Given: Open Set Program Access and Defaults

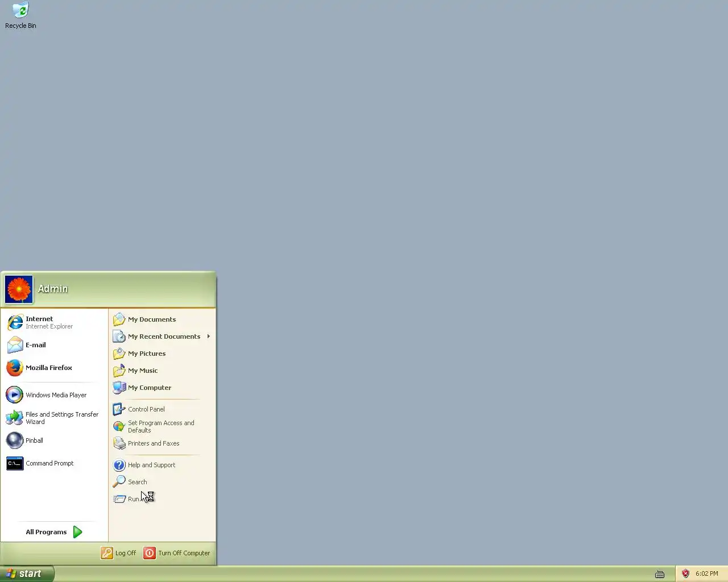Looking at the screenshot, I should point(162,426).
